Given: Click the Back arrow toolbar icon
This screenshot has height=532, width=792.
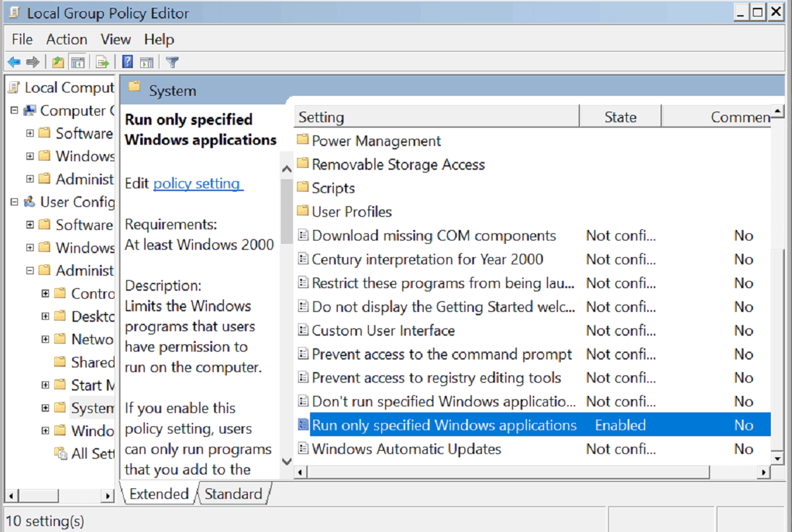Looking at the screenshot, I should pyautogui.click(x=14, y=63).
